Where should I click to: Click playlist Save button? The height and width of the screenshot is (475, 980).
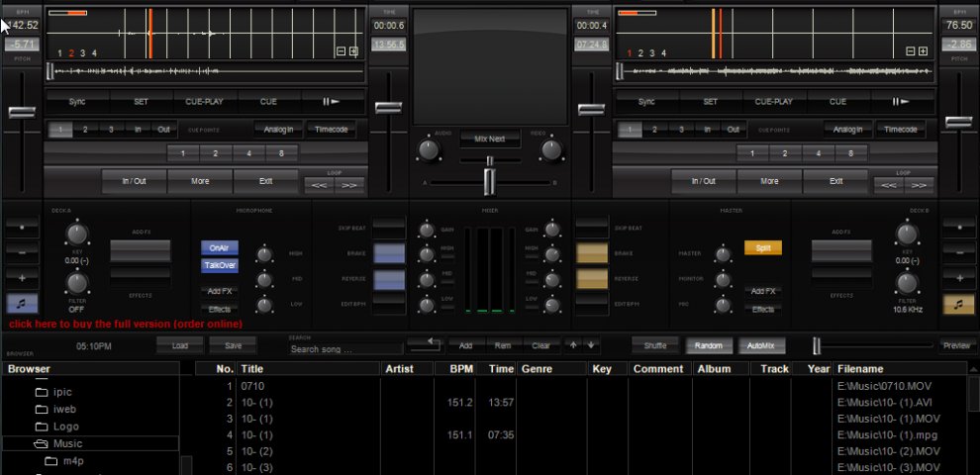click(234, 345)
